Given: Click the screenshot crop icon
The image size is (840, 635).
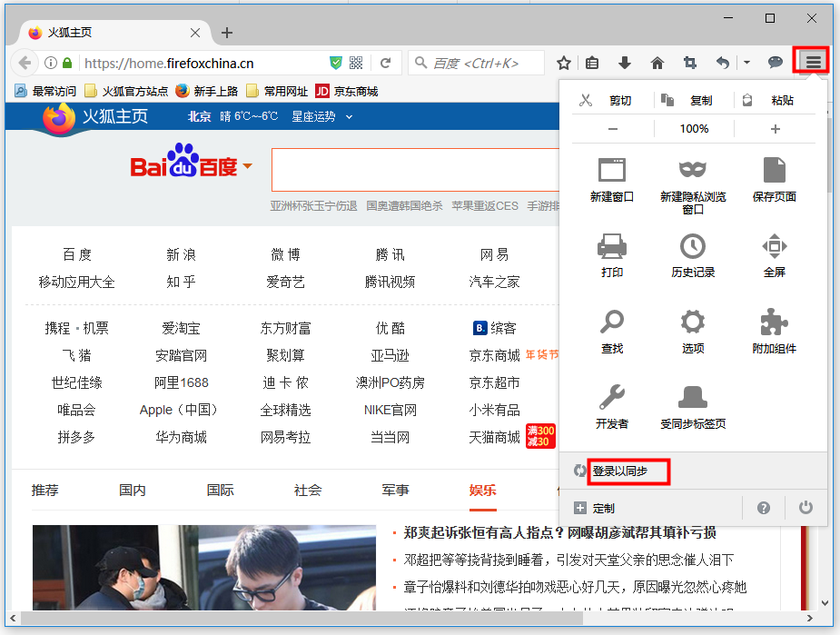Looking at the screenshot, I should [690, 63].
